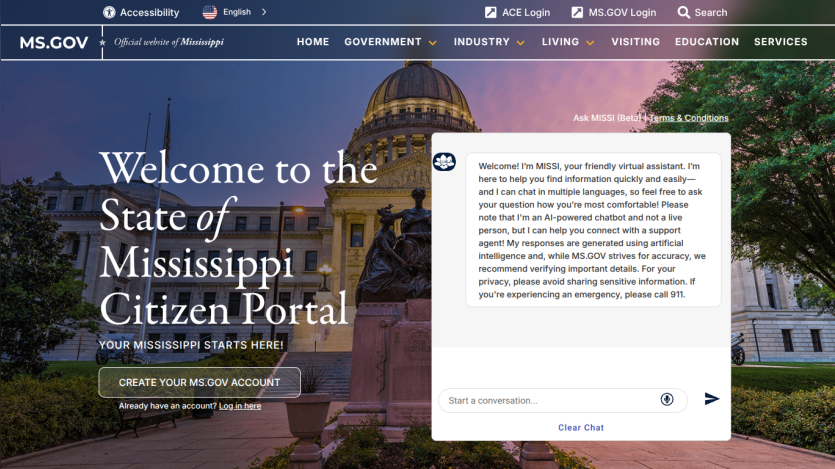835x469 pixels.
Task: Click the microphone voice input icon
Action: click(667, 399)
